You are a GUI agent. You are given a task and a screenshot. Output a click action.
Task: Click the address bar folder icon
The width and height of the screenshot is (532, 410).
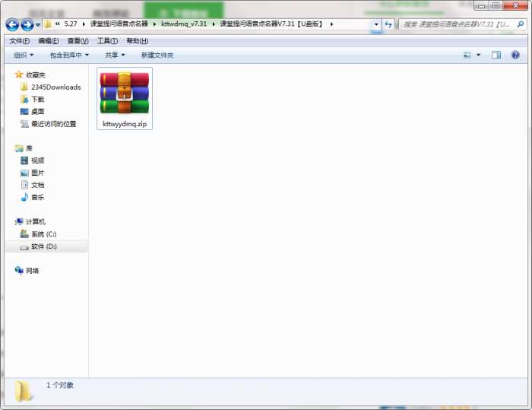click(x=48, y=24)
